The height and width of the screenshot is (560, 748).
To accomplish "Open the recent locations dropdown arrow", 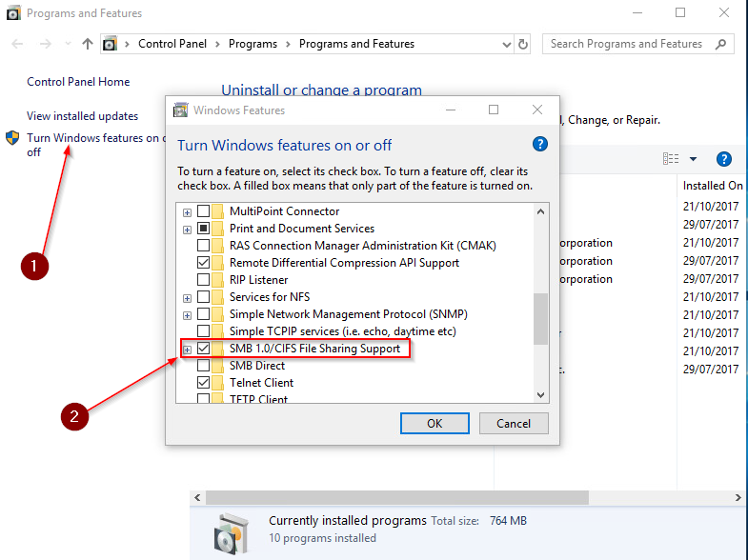I will (x=68, y=44).
